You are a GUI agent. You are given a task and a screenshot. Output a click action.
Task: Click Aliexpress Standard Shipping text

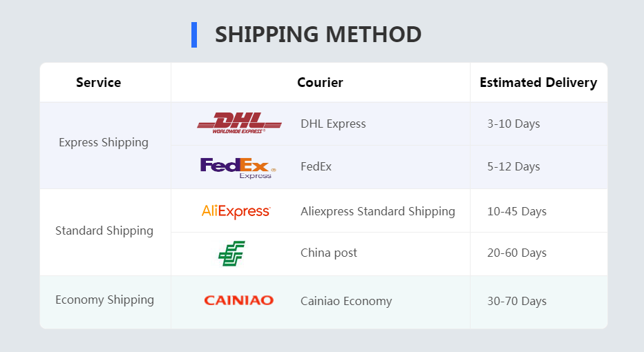[377, 211]
